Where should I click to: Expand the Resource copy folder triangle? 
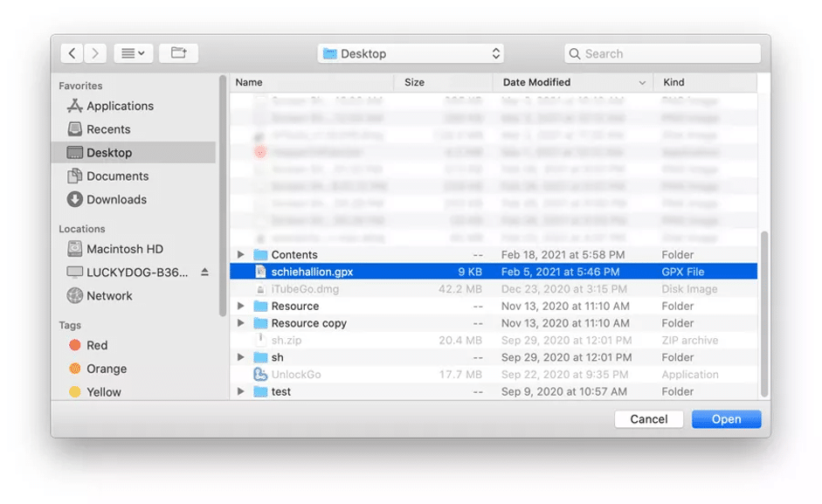[241, 323]
